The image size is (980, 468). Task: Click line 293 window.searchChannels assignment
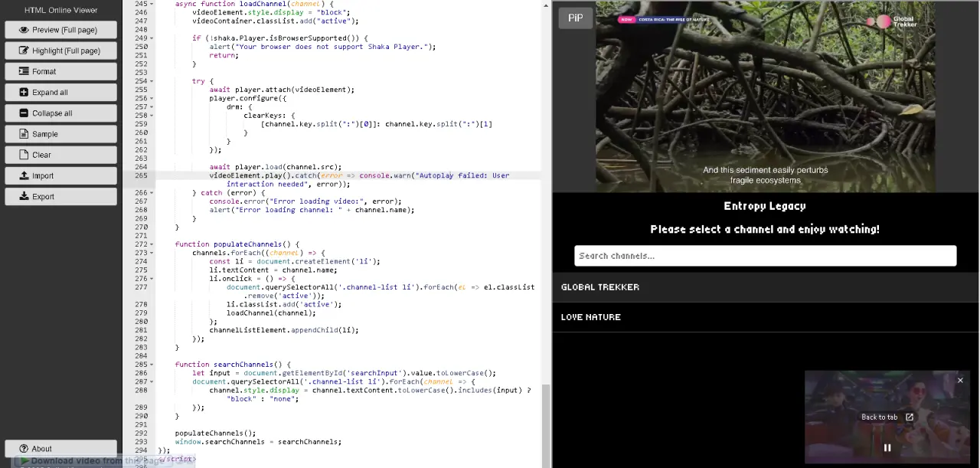click(x=258, y=442)
